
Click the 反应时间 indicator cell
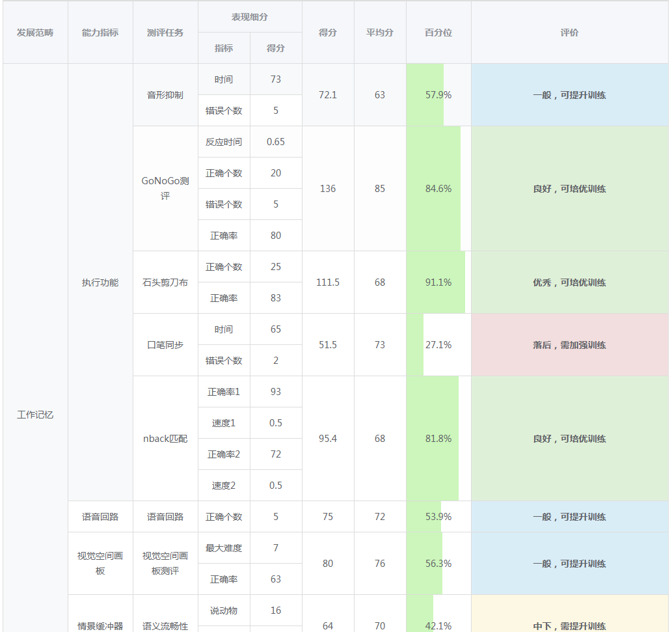click(224, 141)
